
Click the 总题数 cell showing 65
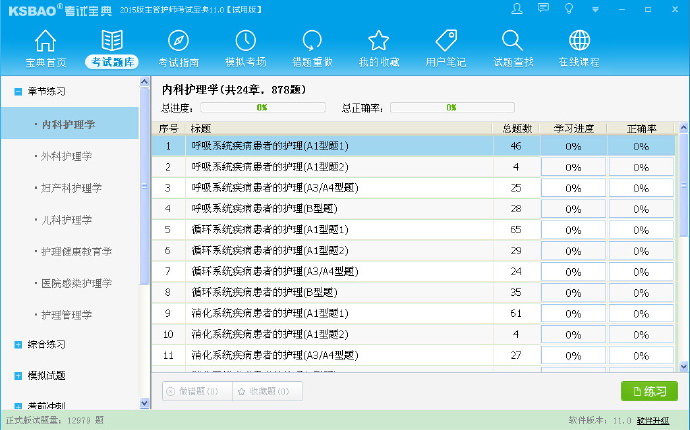pyautogui.click(x=516, y=230)
